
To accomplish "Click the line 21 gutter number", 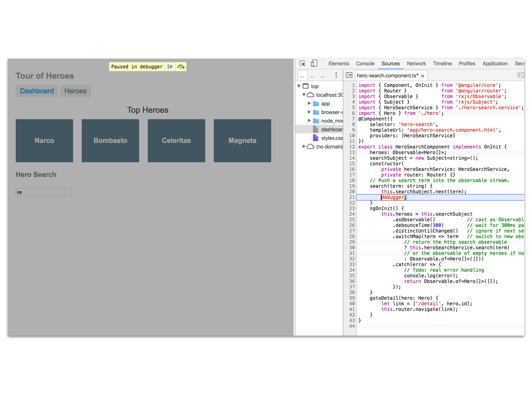I will point(352,197).
